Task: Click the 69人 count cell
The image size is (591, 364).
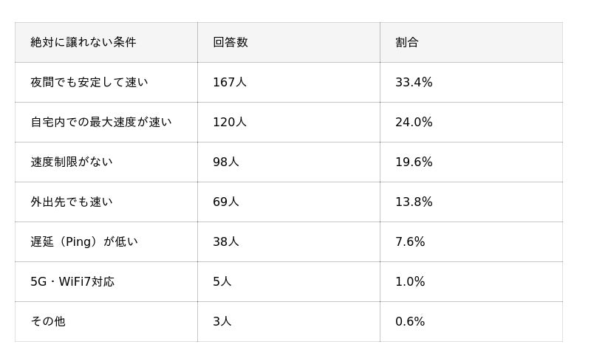Action: coord(226,202)
